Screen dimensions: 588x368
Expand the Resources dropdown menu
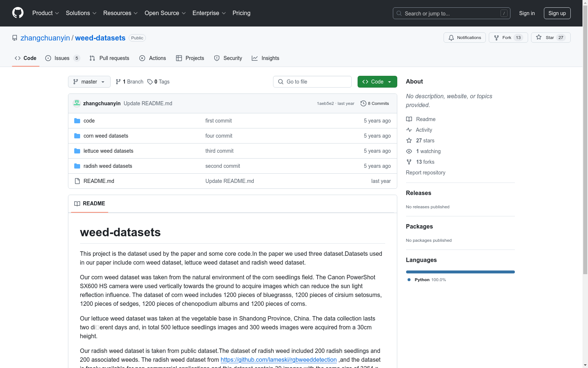coord(121,13)
